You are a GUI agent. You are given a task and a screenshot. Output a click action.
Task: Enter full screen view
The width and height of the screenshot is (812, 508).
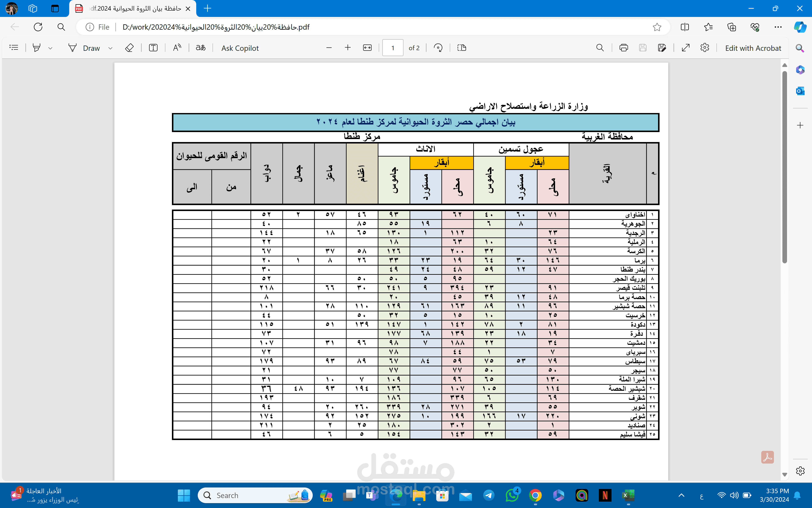tap(686, 48)
